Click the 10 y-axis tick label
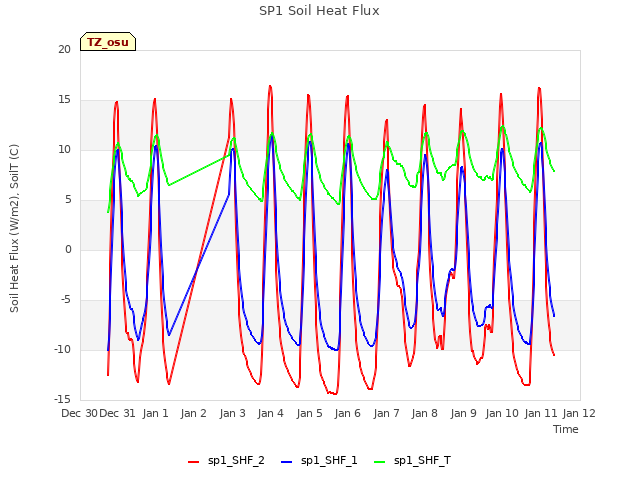Image resolution: width=640 pixels, height=480 pixels. point(64,149)
